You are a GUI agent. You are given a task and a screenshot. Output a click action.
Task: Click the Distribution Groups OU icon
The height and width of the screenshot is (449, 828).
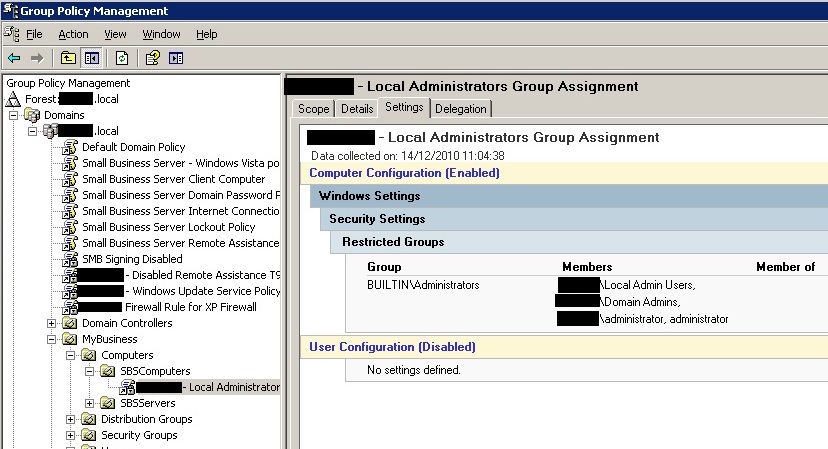pyautogui.click(x=89, y=419)
